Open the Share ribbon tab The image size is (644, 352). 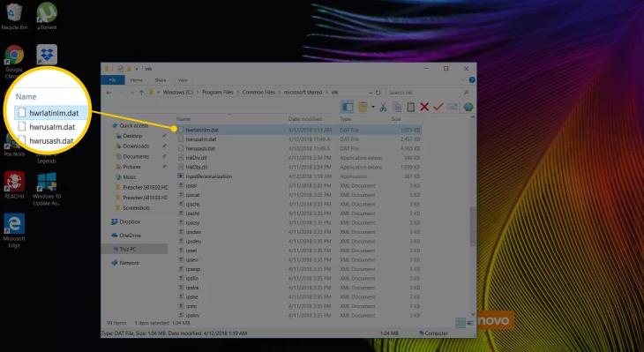click(161, 80)
